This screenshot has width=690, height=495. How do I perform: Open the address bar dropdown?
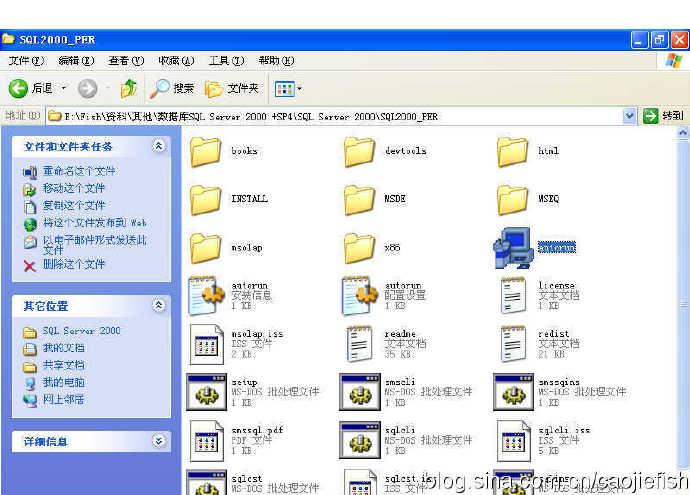coord(630,116)
